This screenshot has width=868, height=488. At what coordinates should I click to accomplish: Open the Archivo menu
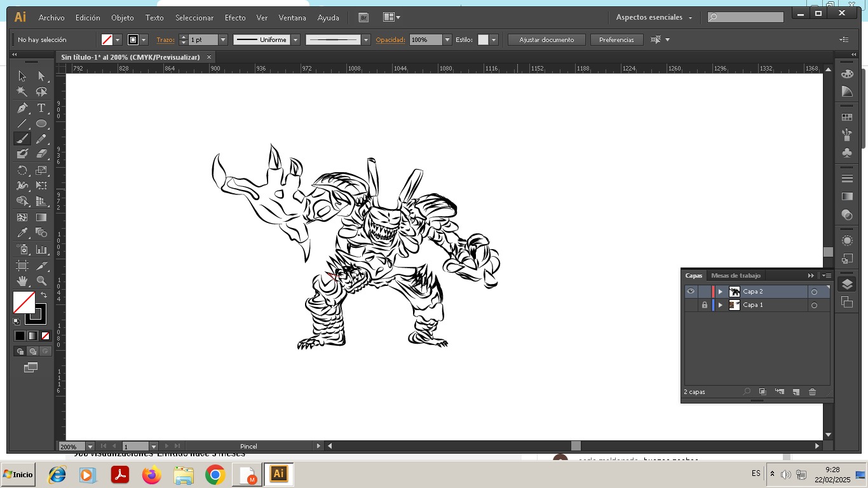51,18
